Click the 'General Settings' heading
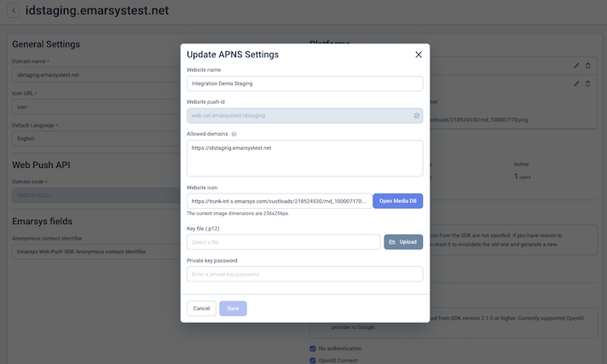The height and width of the screenshot is (364, 607). tap(46, 44)
